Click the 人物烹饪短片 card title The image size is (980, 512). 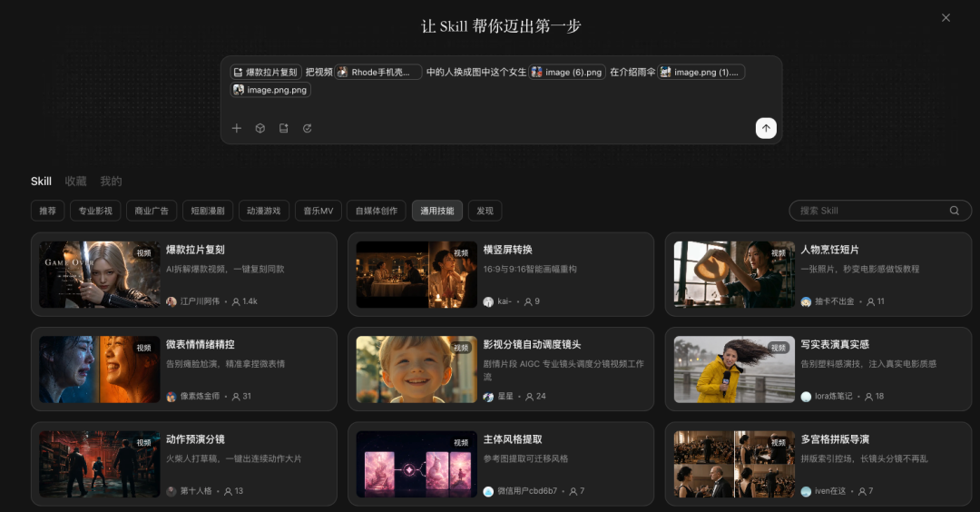tap(830, 250)
